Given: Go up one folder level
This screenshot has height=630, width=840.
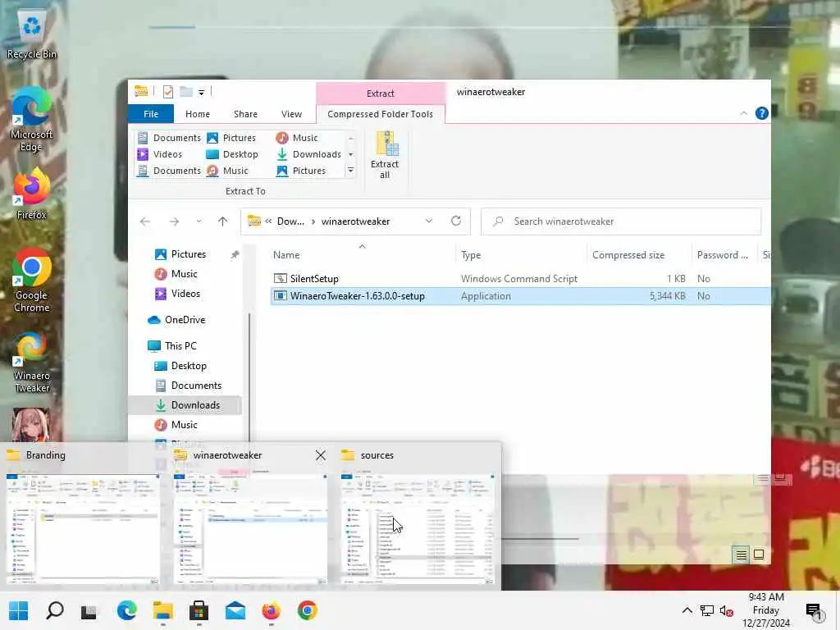Looking at the screenshot, I should 223,221.
